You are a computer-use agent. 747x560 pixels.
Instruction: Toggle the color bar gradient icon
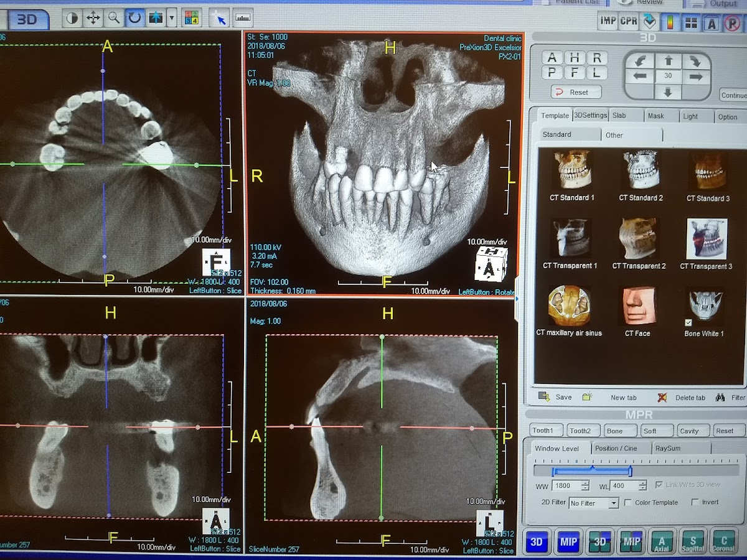tap(671, 23)
